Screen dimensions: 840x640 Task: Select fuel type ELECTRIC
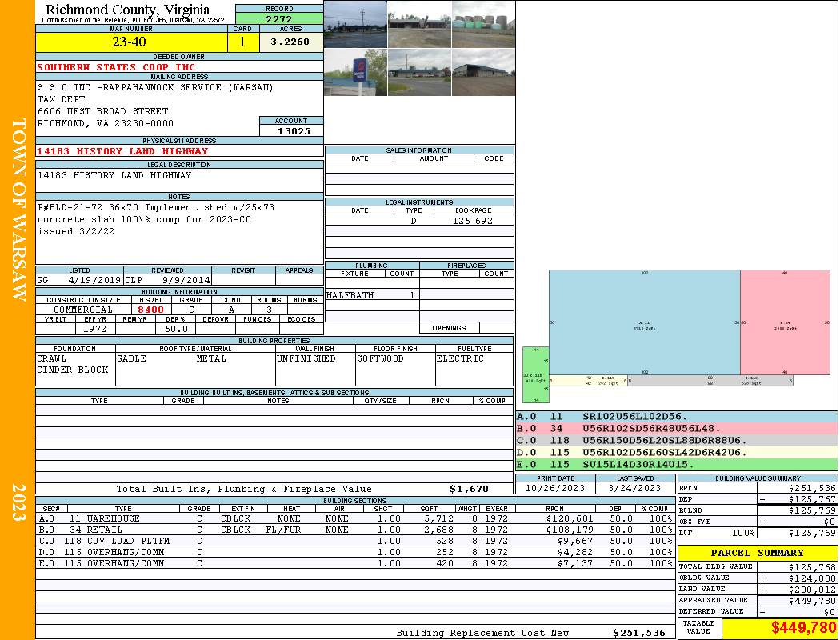click(460, 358)
